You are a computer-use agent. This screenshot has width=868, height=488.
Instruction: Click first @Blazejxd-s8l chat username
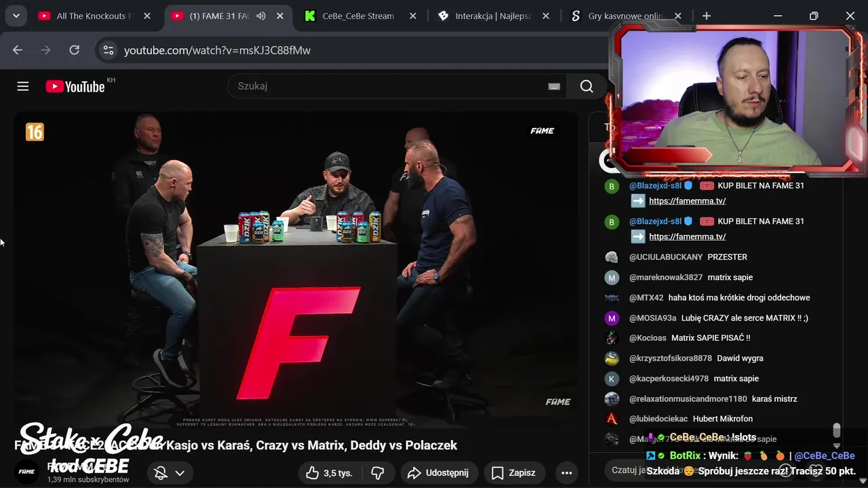(x=655, y=186)
